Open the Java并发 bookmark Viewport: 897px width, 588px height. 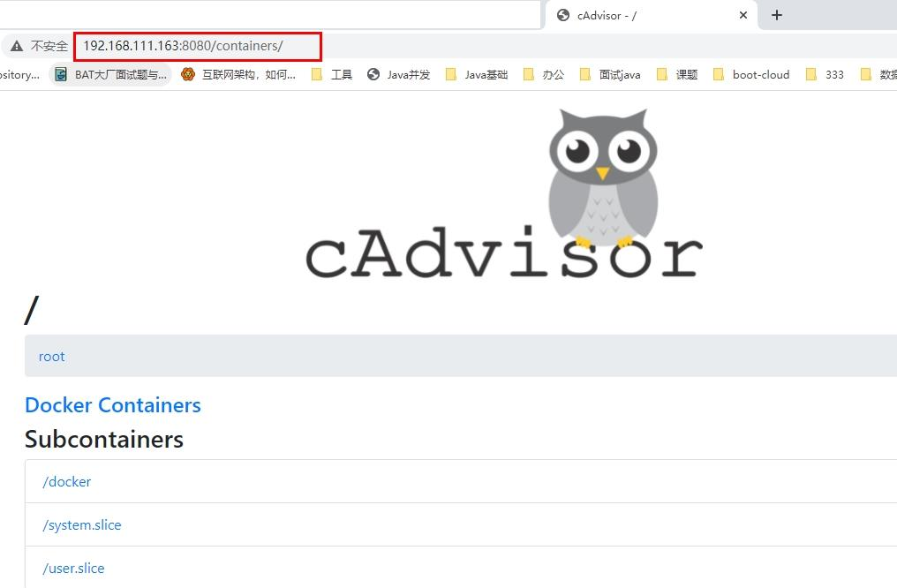point(399,75)
